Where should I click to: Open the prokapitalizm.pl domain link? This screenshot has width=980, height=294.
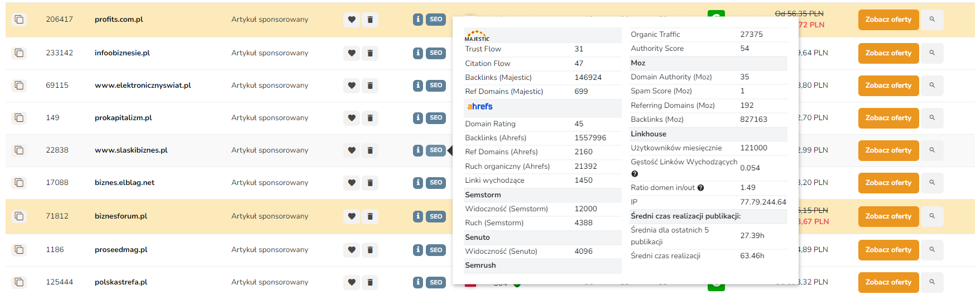pos(123,118)
